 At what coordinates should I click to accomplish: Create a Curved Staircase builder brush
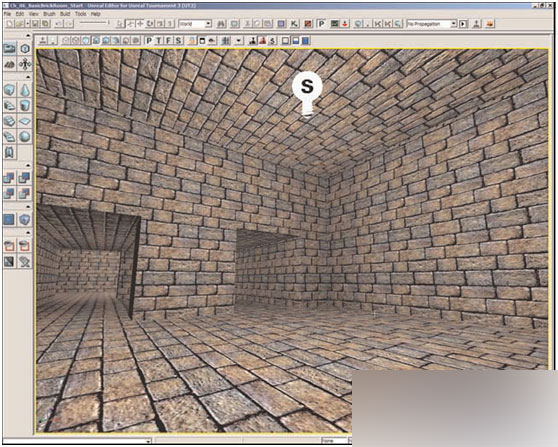pyautogui.click(x=10, y=106)
